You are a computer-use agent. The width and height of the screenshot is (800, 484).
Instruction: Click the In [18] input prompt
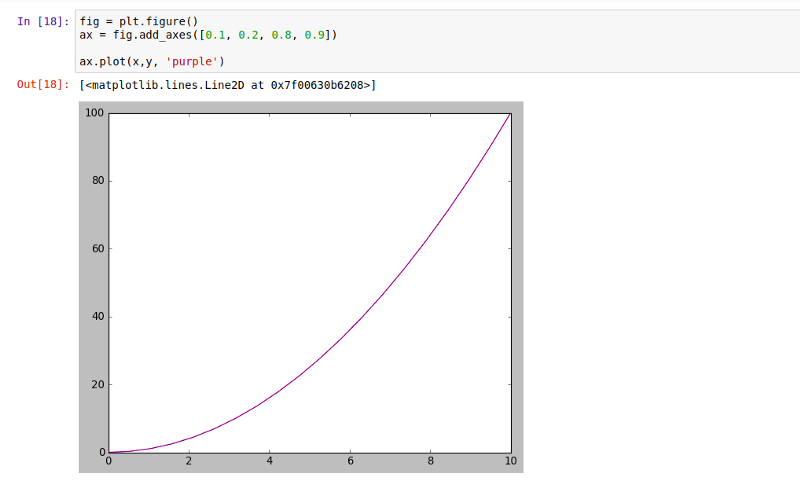click(x=43, y=21)
